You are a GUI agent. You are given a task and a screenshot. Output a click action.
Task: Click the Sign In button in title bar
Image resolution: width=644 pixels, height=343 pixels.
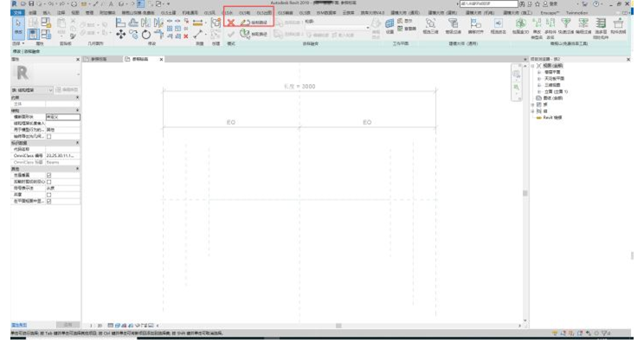pos(551,3)
